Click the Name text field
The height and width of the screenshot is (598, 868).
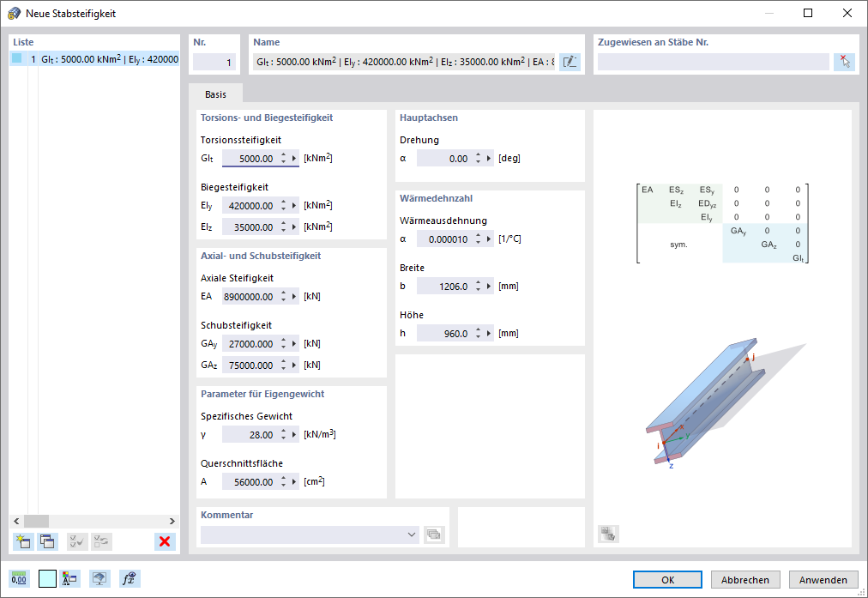(x=405, y=62)
